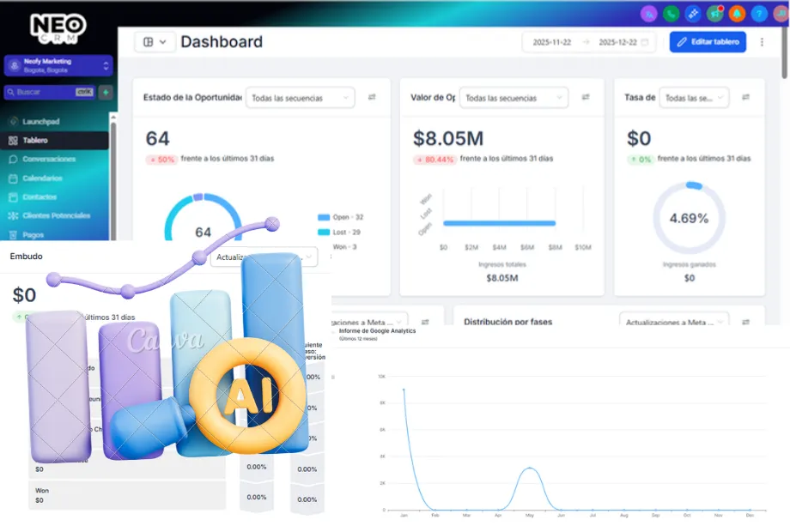Click the Dashboard page title
This screenshot has width=790, height=532.
tap(222, 42)
